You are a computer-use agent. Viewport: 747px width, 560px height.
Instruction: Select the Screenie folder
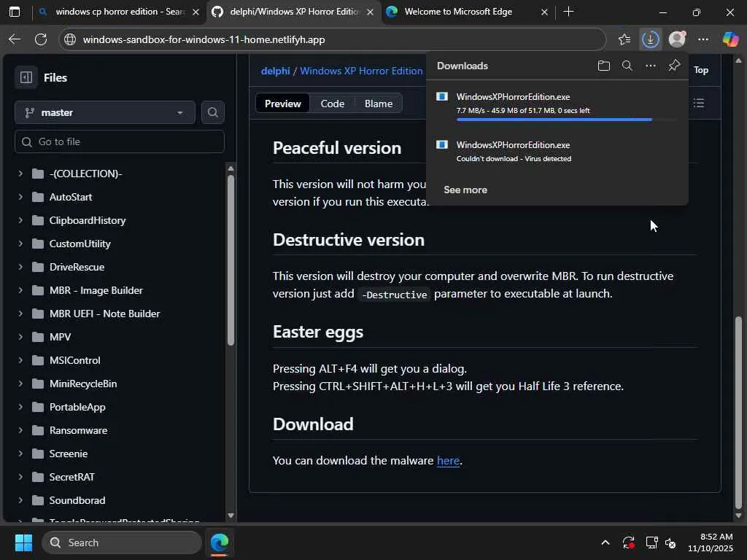[x=68, y=454]
